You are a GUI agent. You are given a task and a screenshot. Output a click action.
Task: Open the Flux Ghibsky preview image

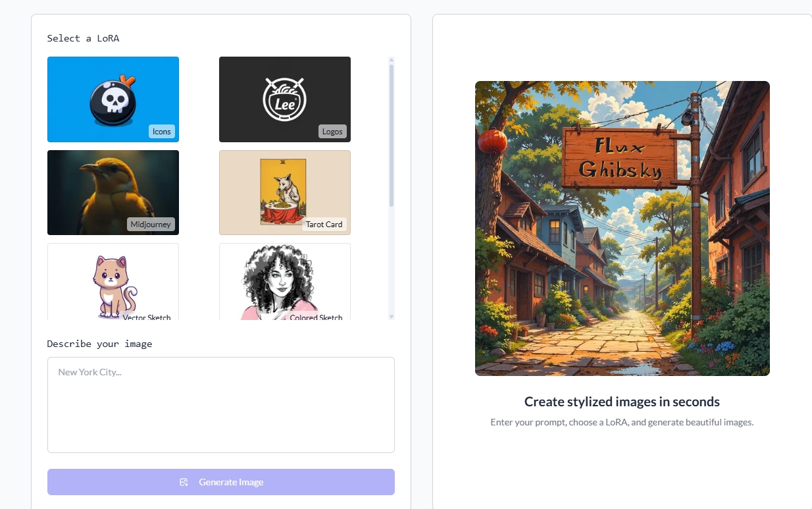622,228
